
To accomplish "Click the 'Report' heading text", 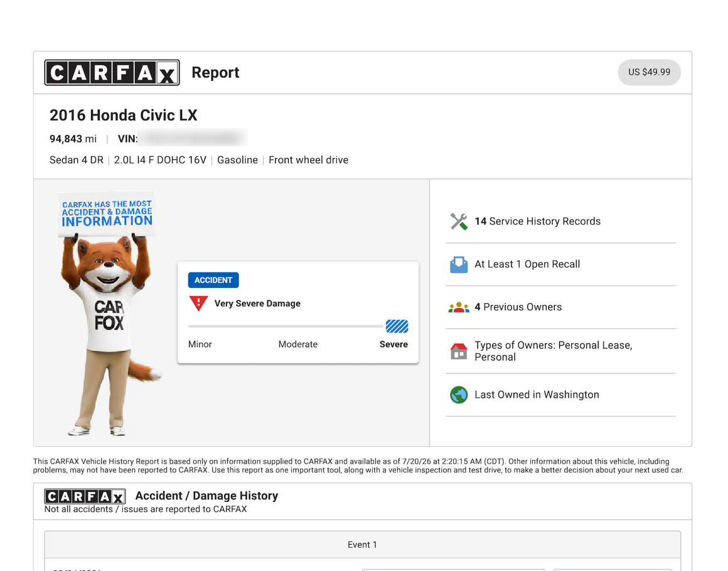I will (215, 72).
